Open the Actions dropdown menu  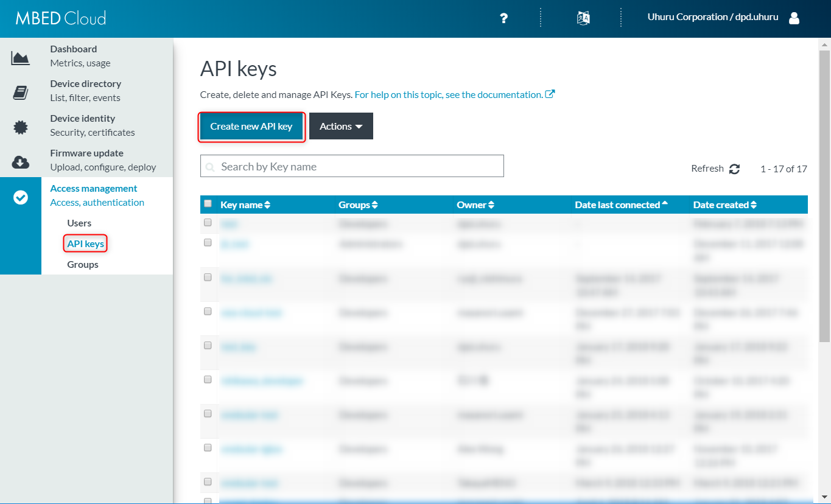click(x=341, y=126)
